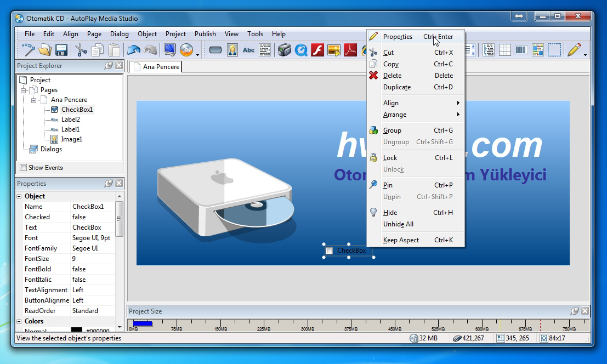Click the Paste clipboard toolbar icon
This screenshot has width=607, height=364.
[x=114, y=50]
